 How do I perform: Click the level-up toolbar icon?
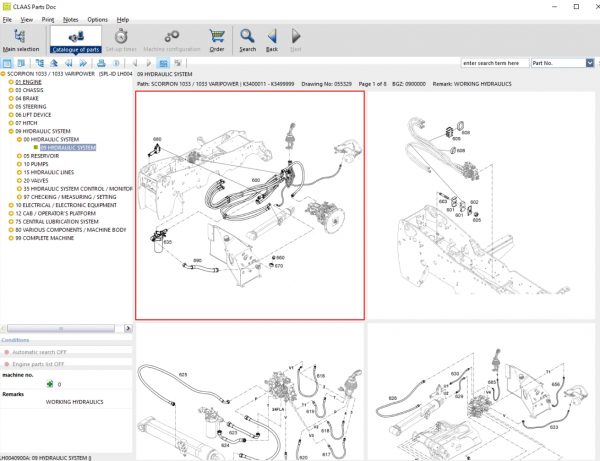tap(54, 63)
